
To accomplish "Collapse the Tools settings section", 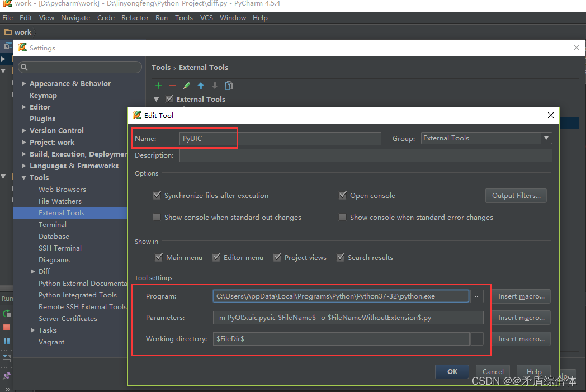I will pyautogui.click(x=24, y=178).
